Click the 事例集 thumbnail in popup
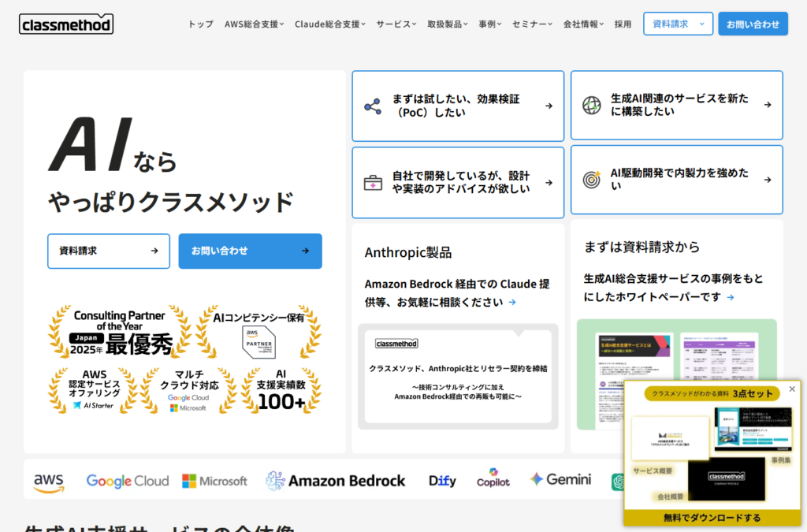The height and width of the screenshot is (532, 807). [x=753, y=429]
